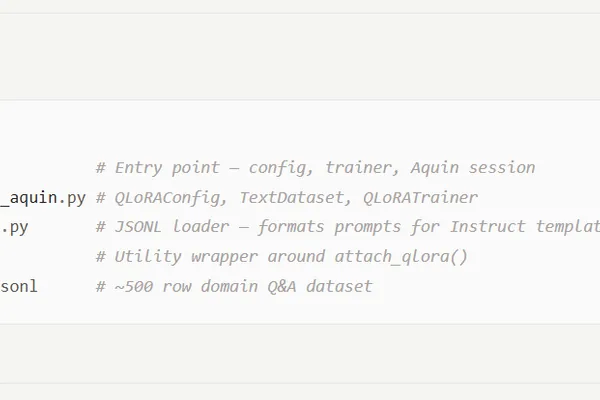600x400 pixels.
Task: Click the "~500" text in the dataset comment
Action: pos(134,287)
